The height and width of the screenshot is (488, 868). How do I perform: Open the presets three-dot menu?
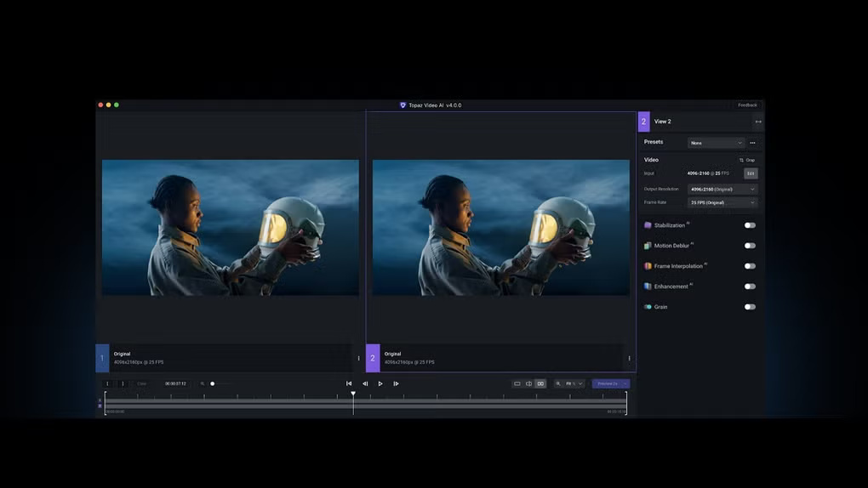tap(752, 143)
